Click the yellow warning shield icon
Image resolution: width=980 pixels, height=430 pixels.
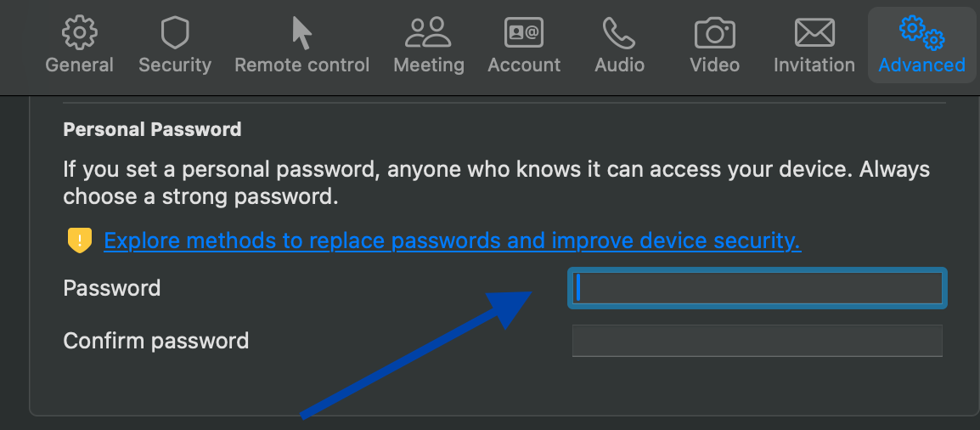point(79,240)
